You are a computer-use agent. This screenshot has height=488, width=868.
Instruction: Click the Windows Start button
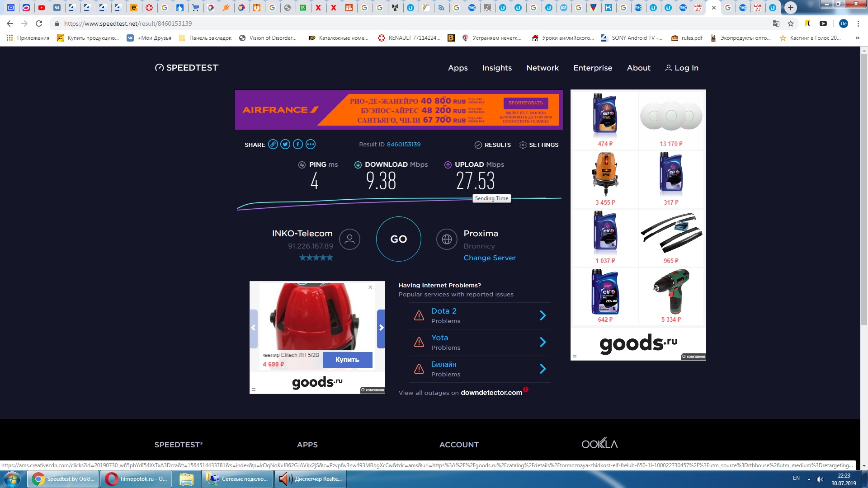click(12, 479)
